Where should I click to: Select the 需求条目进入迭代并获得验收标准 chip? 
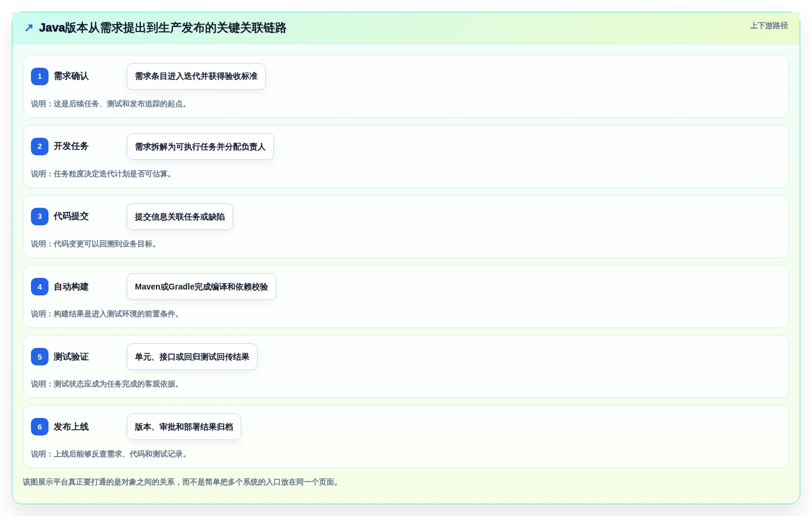(196, 76)
